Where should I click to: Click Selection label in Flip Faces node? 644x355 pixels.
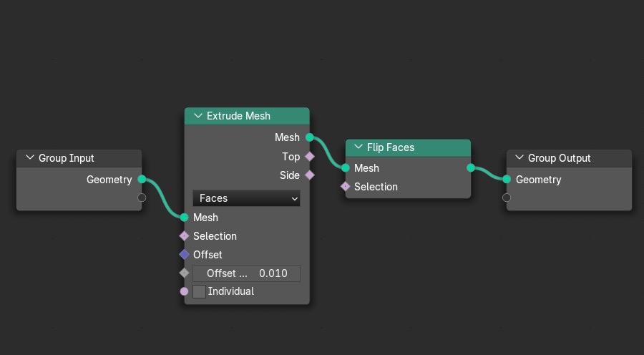pyautogui.click(x=376, y=187)
